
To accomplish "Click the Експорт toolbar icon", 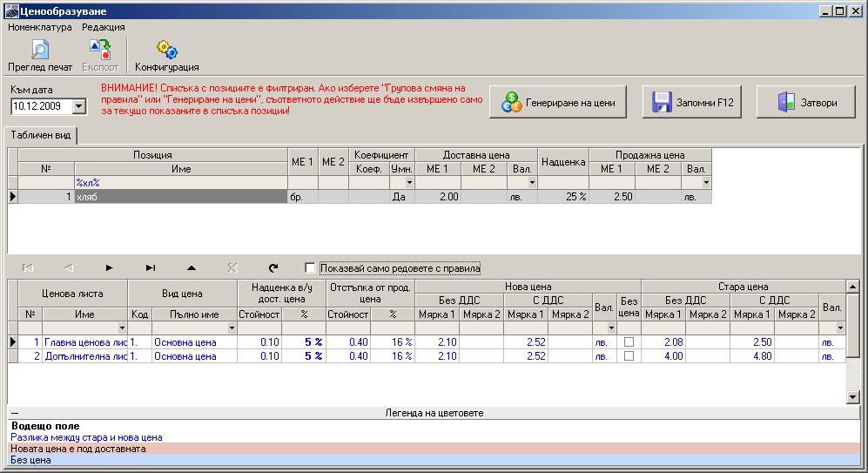I will click(100, 56).
